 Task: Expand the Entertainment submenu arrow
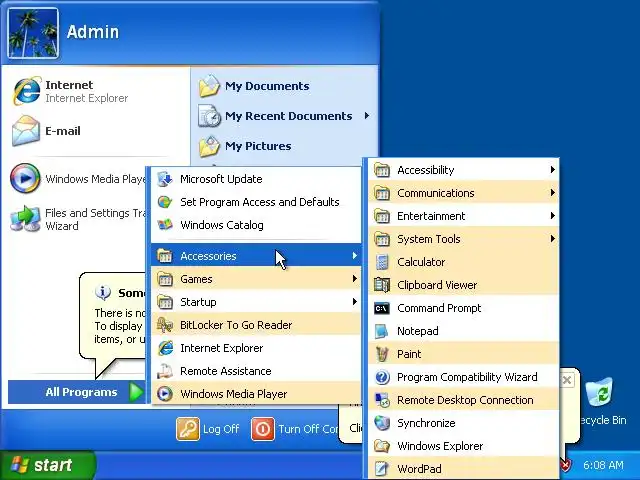pos(552,216)
